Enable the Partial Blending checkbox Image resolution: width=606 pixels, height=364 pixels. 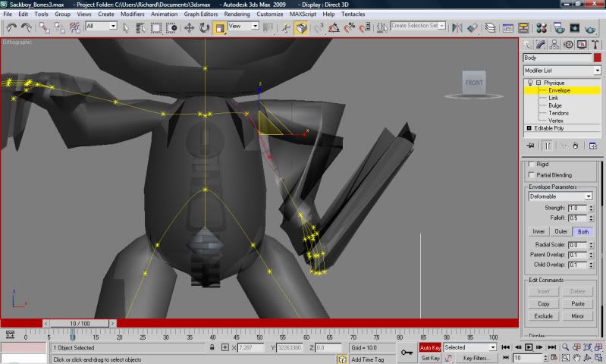(x=532, y=175)
